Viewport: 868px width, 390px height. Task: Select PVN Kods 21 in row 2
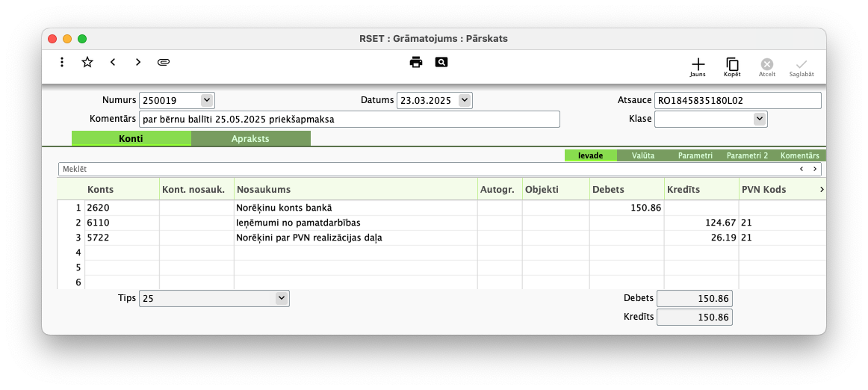click(x=782, y=223)
